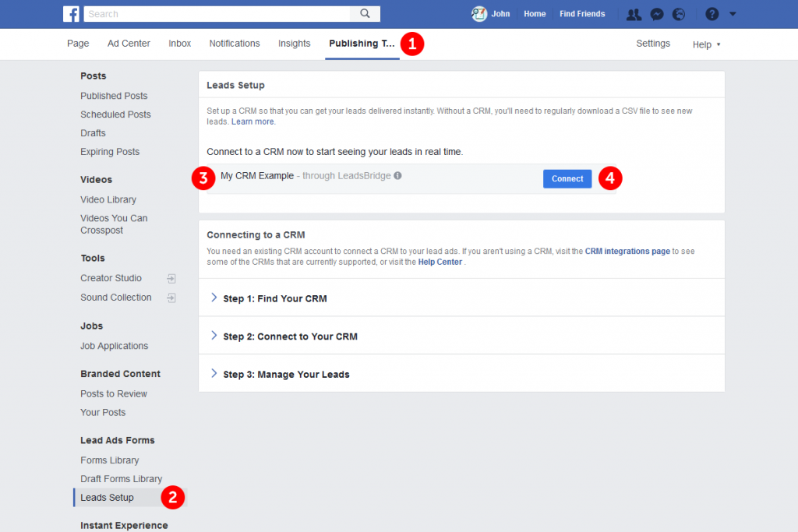Select Videos You Can Crosspost
The image size is (798, 532).
tap(114, 224)
